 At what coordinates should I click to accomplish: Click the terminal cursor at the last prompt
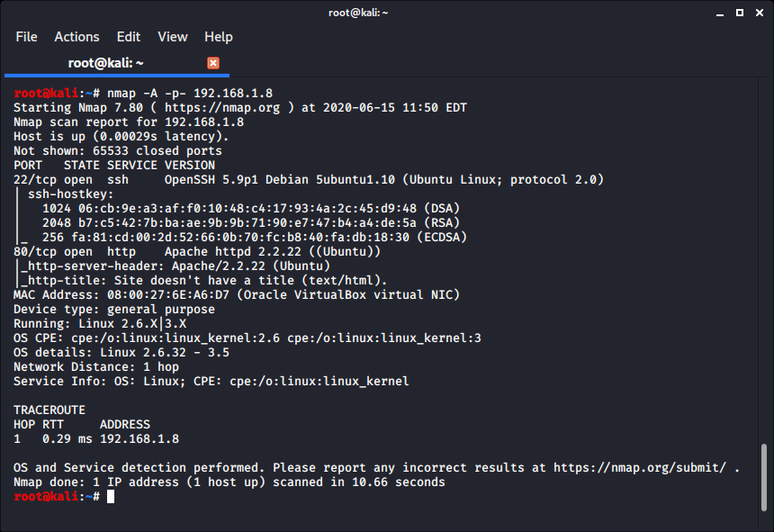(x=111, y=497)
